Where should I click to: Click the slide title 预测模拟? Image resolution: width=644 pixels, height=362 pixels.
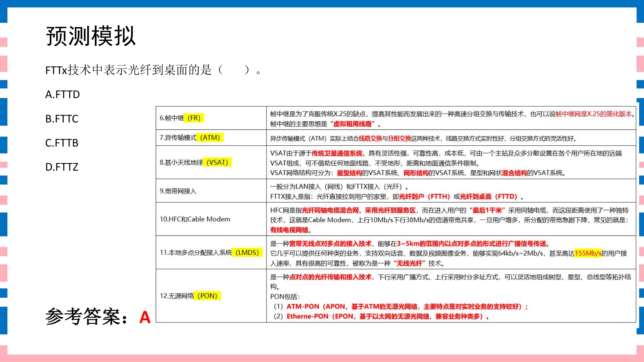[x=91, y=36]
